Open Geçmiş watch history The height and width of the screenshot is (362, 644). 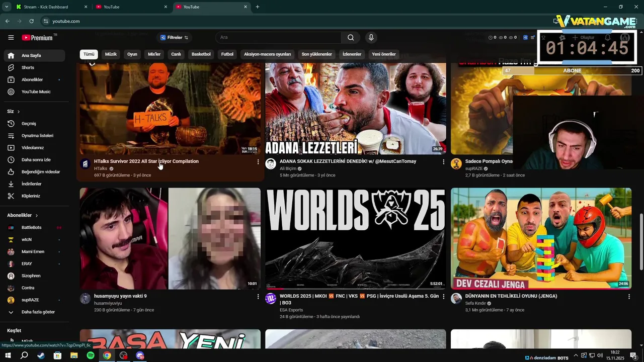coord(34,124)
